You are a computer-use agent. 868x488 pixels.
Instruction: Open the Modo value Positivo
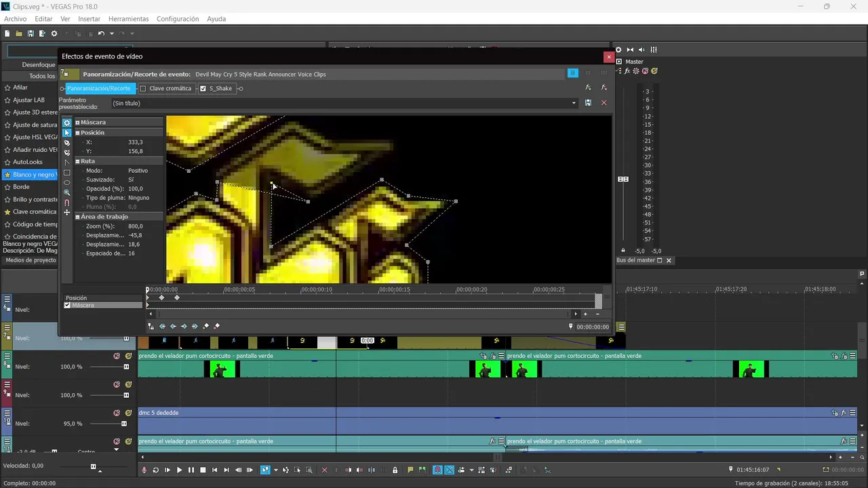138,171
